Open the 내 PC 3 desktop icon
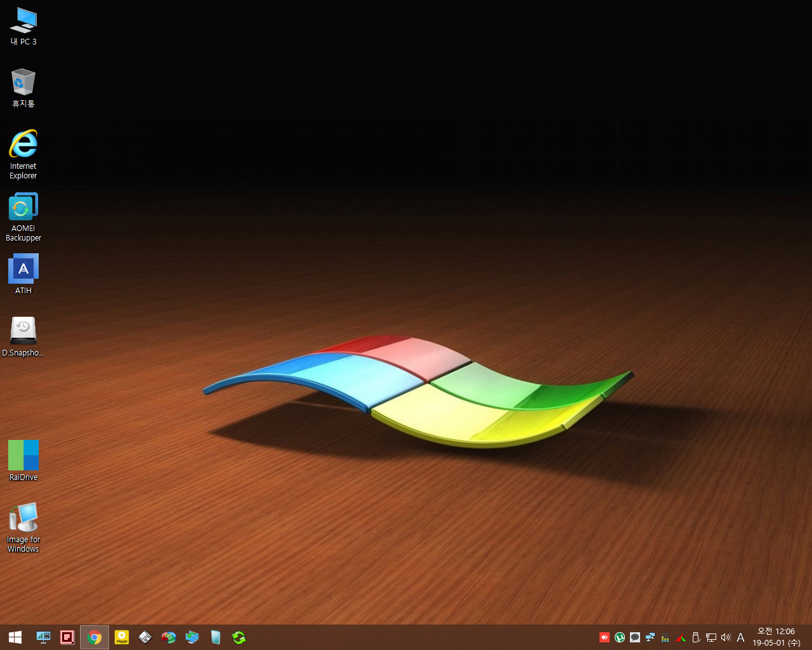 (x=23, y=27)
